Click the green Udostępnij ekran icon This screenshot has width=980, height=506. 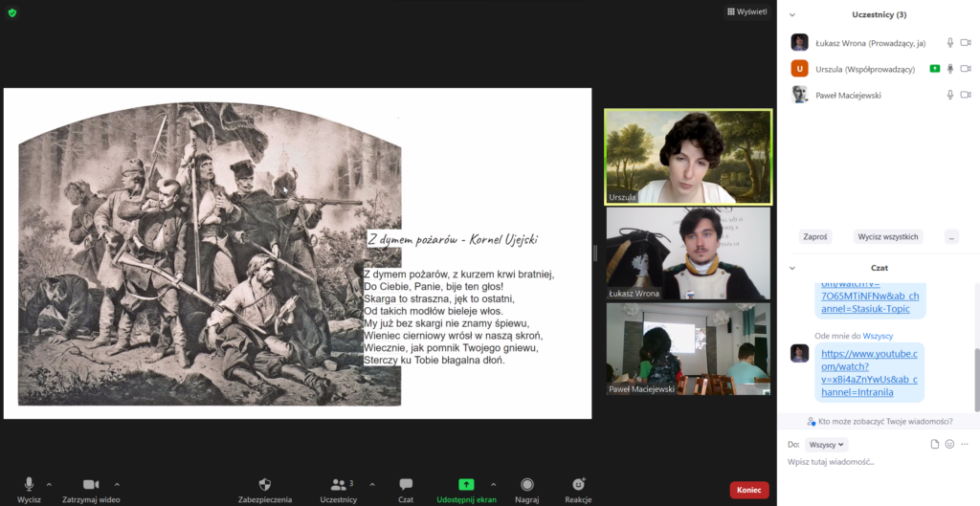466,485
